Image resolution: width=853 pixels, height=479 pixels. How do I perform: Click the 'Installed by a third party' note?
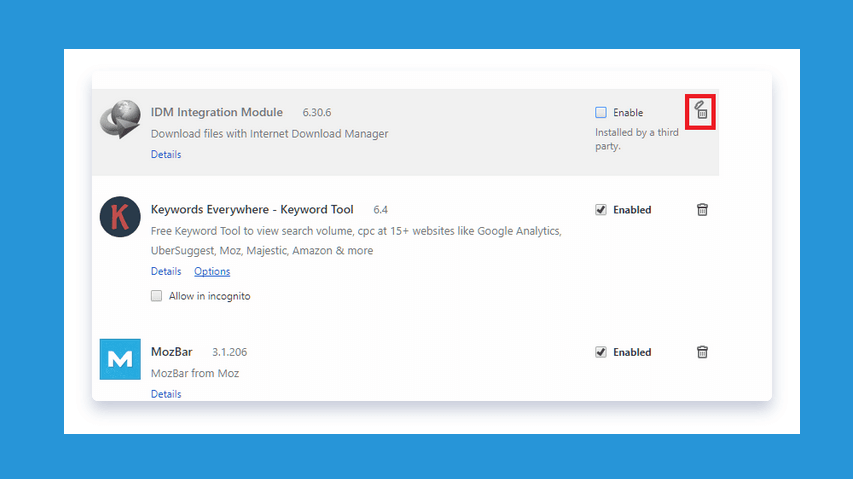636,139
